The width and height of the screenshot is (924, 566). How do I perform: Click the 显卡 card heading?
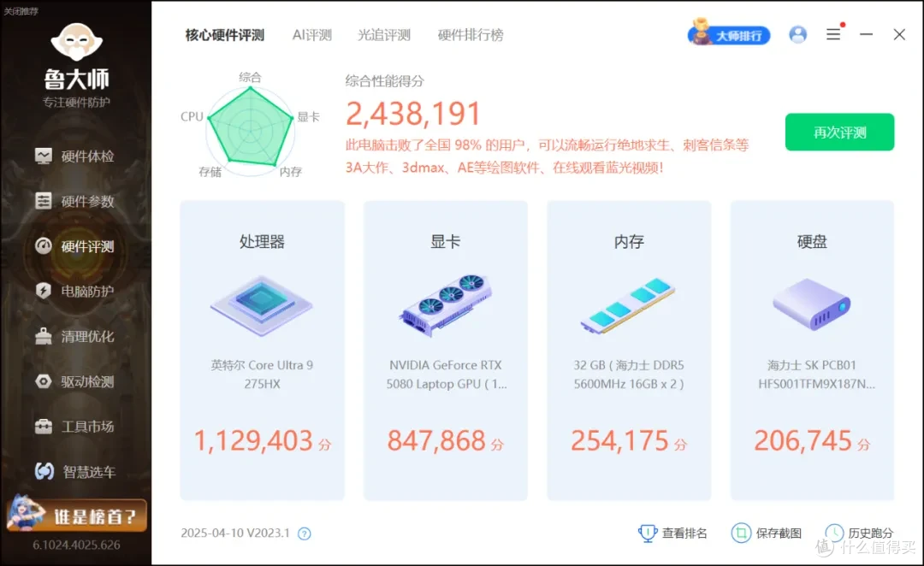[x=446, y=241]
